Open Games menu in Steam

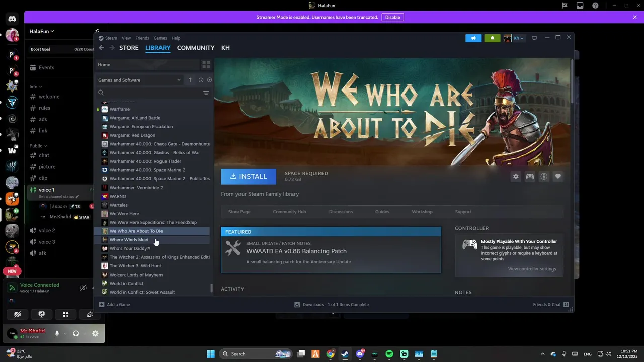(x=160, y=38)
